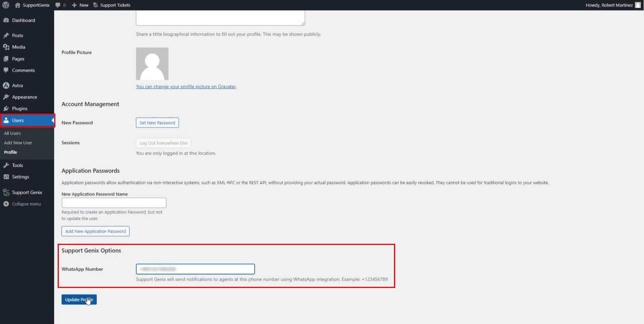
Task: Open Add New User submenu item
Action: [18, 143]
